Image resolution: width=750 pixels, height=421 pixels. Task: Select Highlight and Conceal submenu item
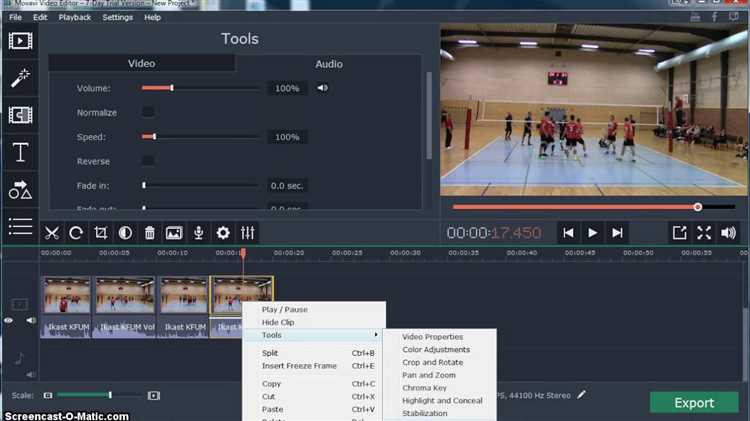(x=440, y=400)
